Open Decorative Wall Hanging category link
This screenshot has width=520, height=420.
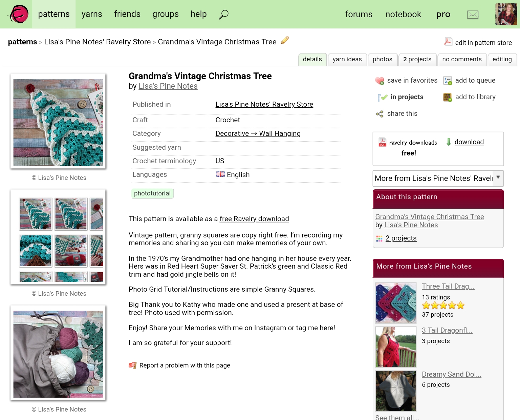(x=258, y=133)
